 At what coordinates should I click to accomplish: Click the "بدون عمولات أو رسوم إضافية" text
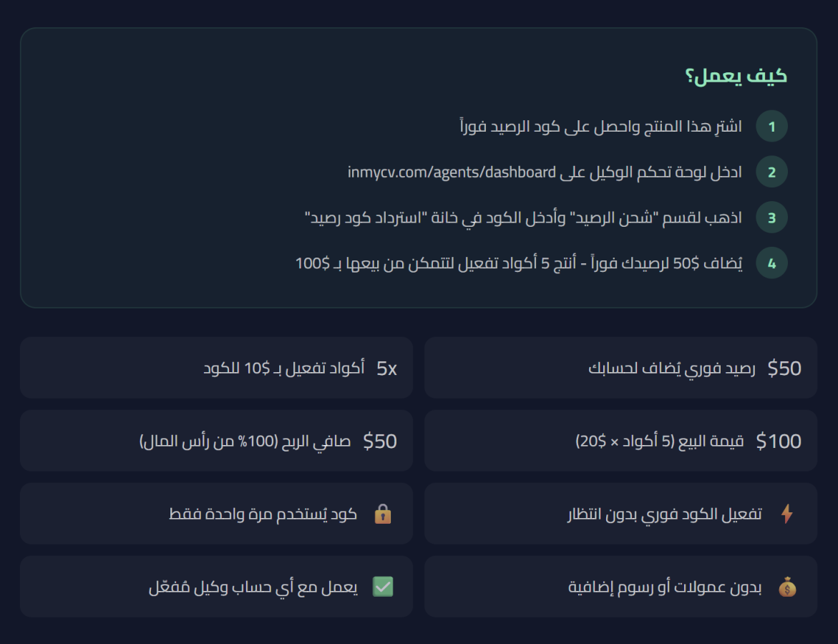point(665,588)
